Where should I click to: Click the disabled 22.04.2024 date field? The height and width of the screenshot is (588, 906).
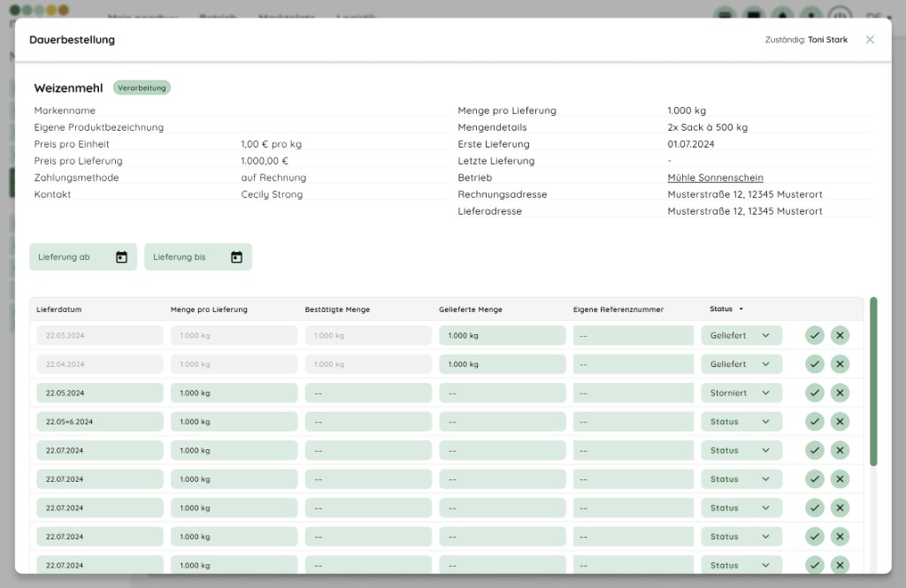tap(100, 364)
